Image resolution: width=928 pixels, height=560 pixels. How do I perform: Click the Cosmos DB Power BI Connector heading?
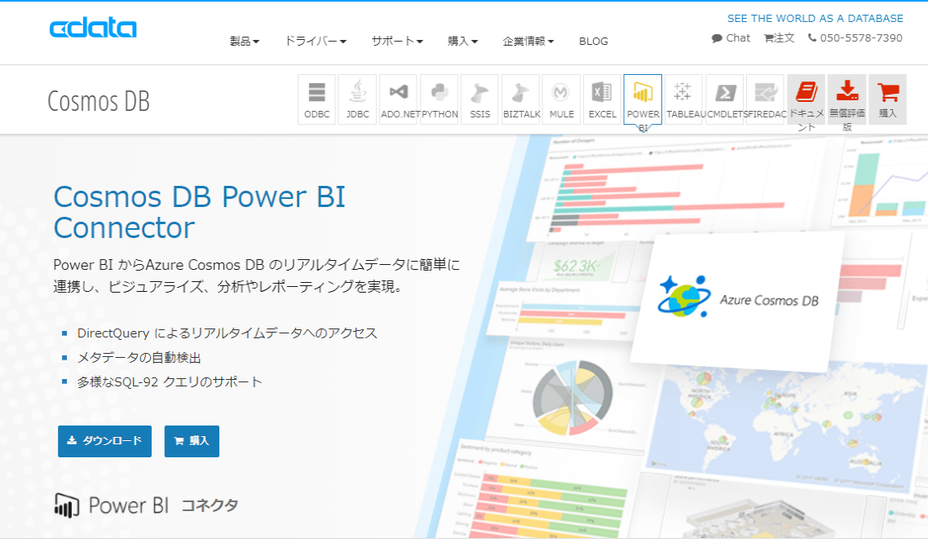(199, 212)
